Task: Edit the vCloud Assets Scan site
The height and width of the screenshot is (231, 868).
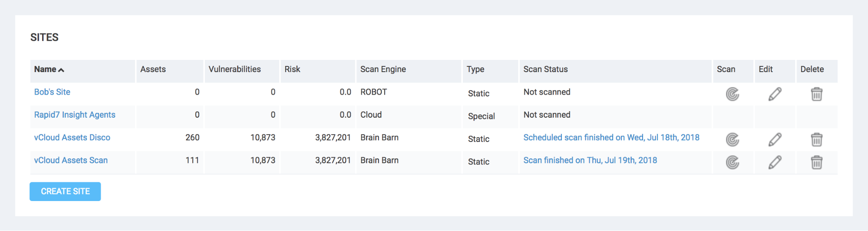Action: (775, 162)
